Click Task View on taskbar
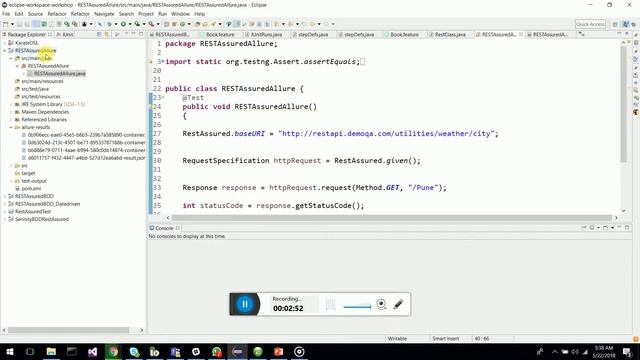 (x=30, y=351)
